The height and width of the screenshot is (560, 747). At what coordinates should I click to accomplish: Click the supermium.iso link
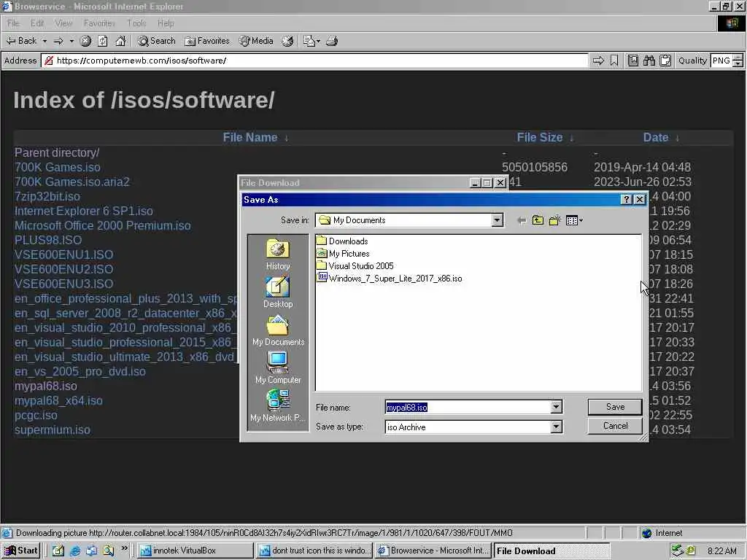tap(53, 430)
